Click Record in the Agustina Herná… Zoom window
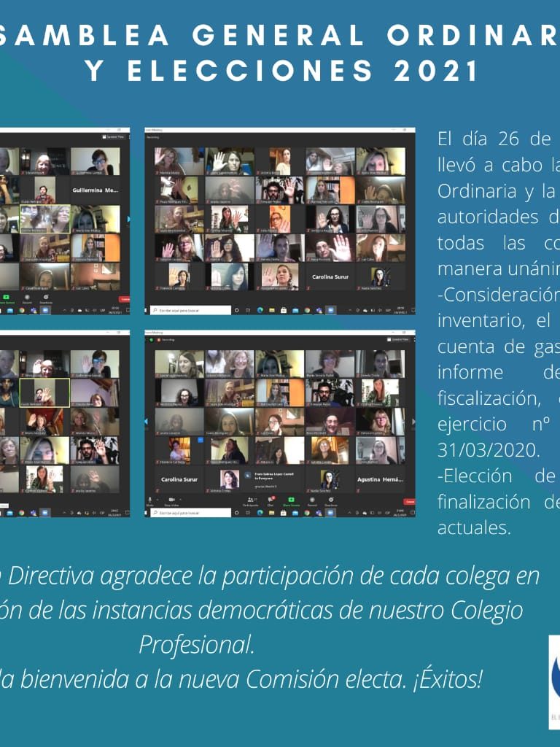Image resolution: width=560 pixels, height=747 pixels. pyautogui.click(x=312, y=501)
